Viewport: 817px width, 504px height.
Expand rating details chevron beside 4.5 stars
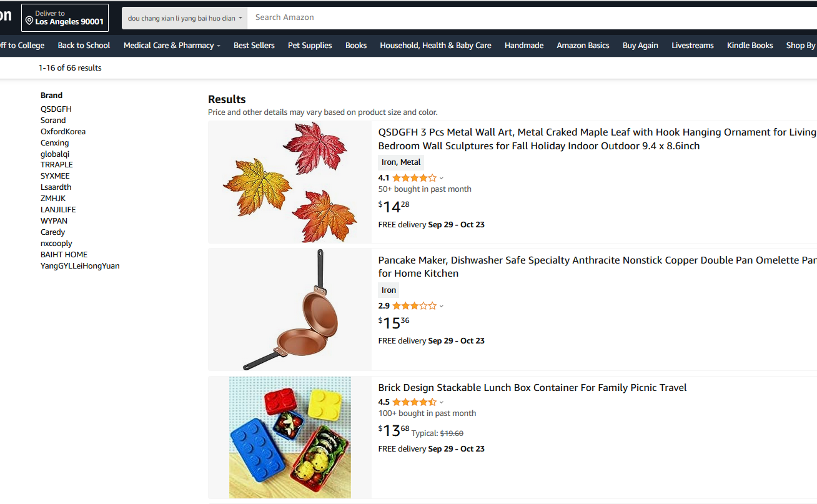pyautogui.click(x=442, y=402)
